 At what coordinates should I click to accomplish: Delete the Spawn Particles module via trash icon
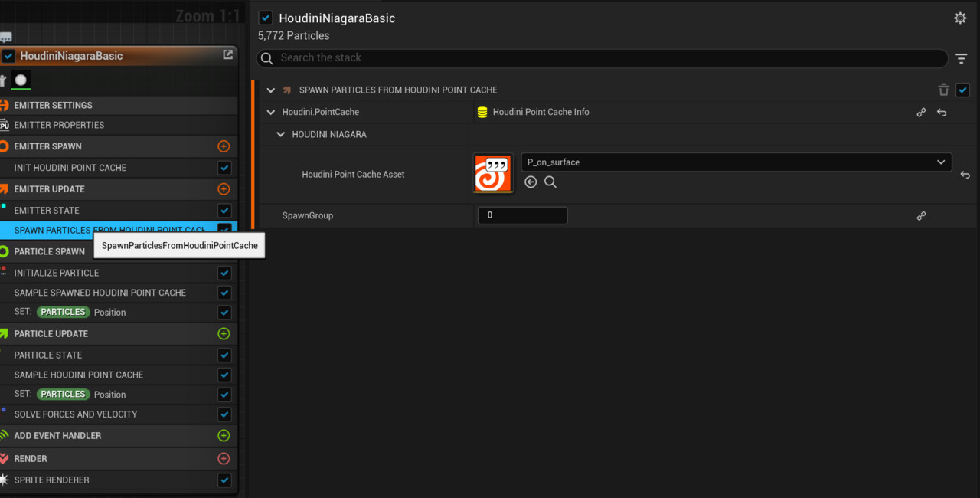943,90
